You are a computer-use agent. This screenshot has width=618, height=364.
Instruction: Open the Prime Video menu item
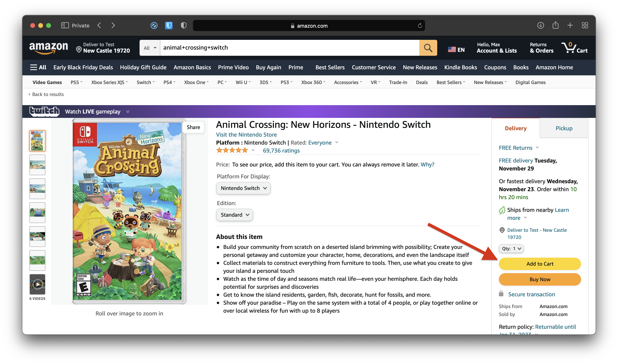233,67
